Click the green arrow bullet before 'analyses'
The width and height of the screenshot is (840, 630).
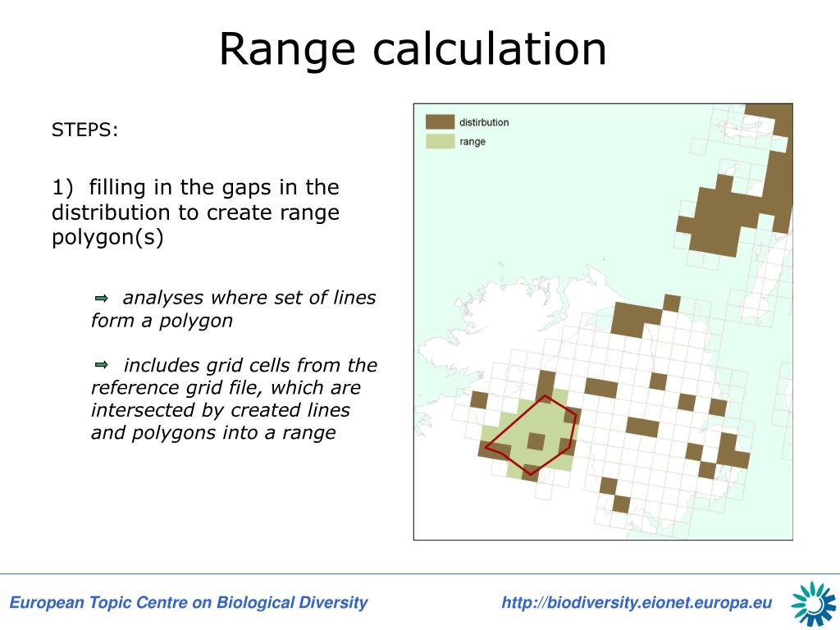click(x=101, y=299)
